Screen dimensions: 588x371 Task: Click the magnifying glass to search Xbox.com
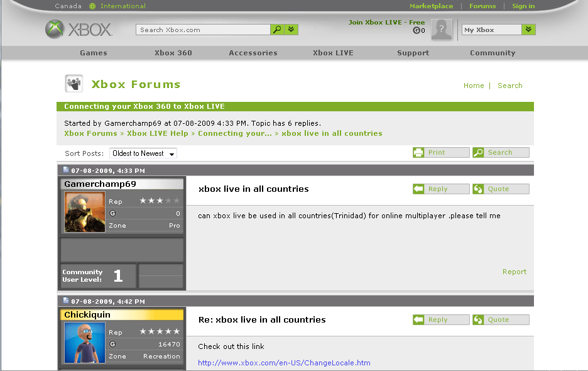pyautogui.click(x=278, y=29)
